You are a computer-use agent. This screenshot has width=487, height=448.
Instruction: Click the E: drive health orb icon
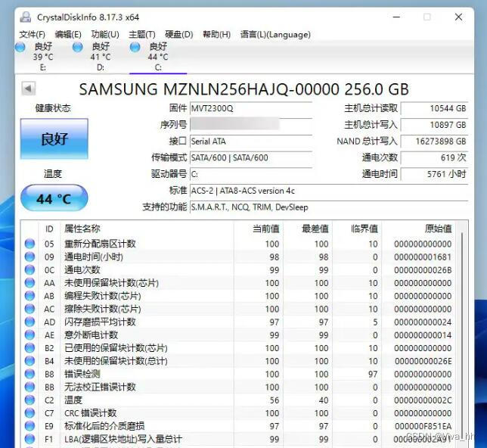pos(20,47)
